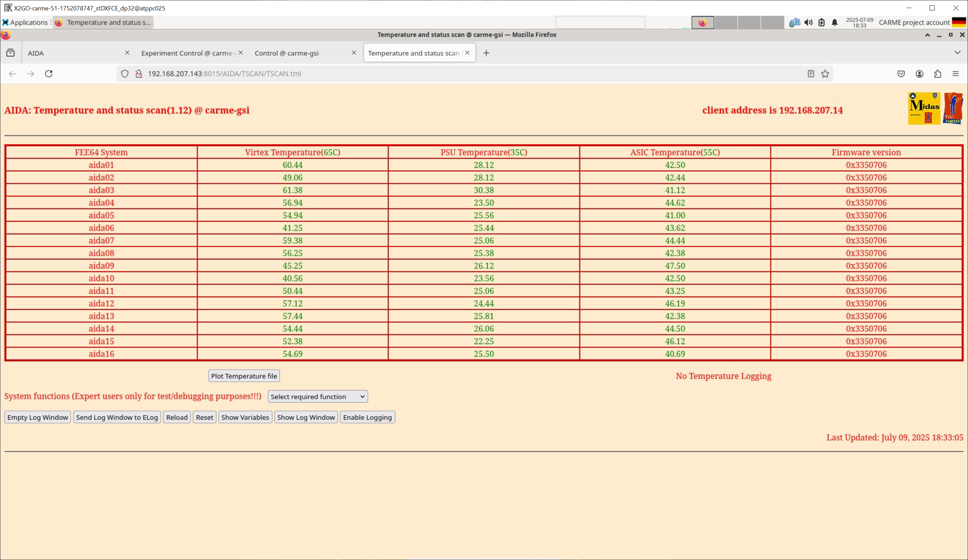This screenshot has height=560, width=968.
Task: Toggle reader view icon in address bar
Action: tap(810, 74)
